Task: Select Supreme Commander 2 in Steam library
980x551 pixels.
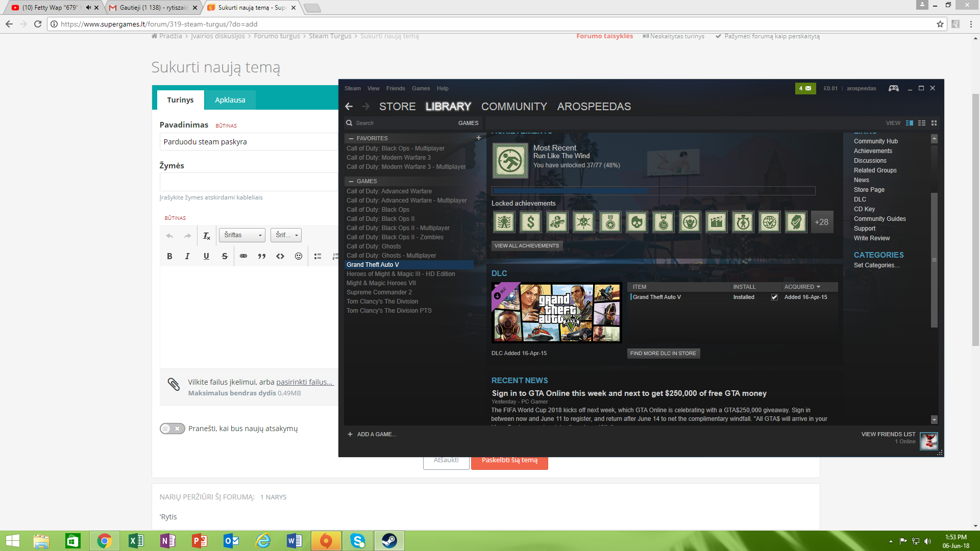Action: tap(379, 292)
